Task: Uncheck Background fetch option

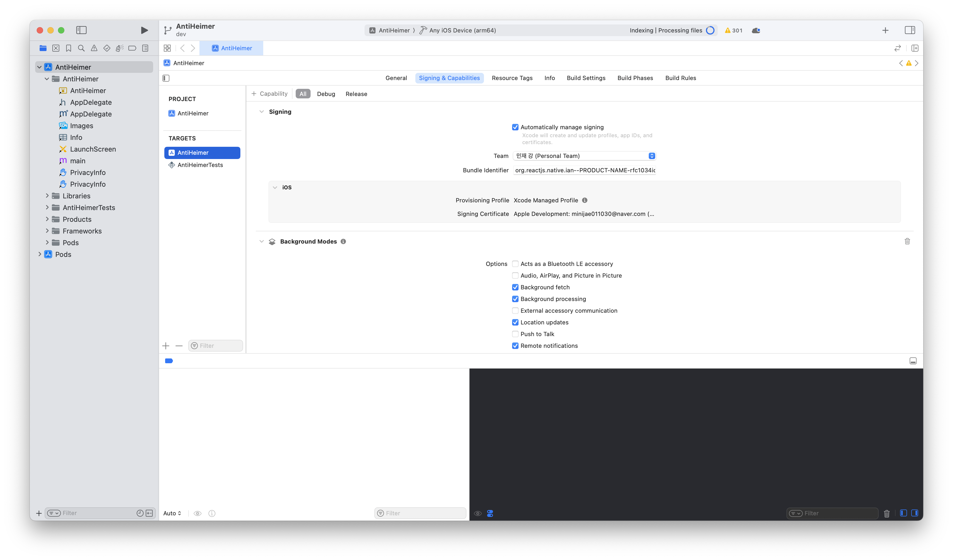Action: click(x=515, y=287)
